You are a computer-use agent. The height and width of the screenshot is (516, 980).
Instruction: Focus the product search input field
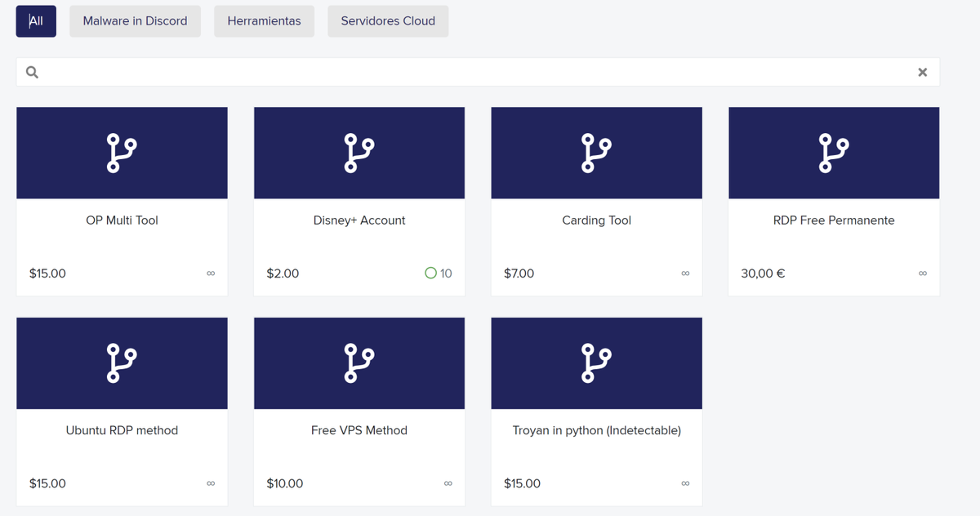coord(474,72)
